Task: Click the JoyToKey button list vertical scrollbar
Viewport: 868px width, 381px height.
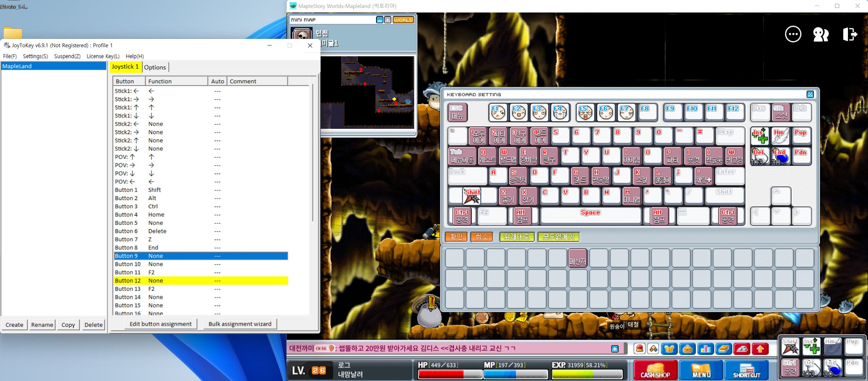Action: pyautogui.click(x=313, y=153)
